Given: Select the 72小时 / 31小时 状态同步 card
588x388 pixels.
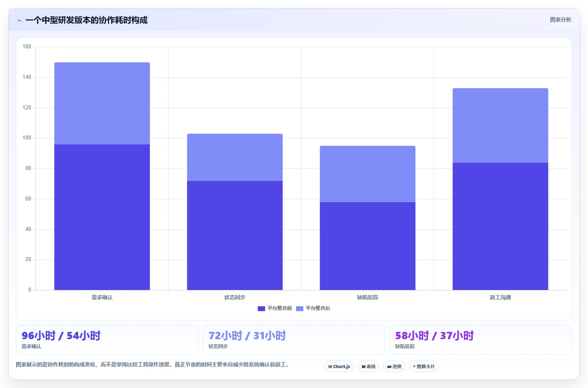Looking at the screenshot, I should pos(294,340).
